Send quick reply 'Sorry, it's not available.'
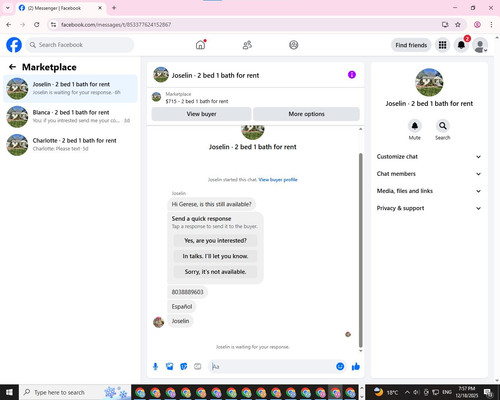500x400 pixels. click(215, 272)
